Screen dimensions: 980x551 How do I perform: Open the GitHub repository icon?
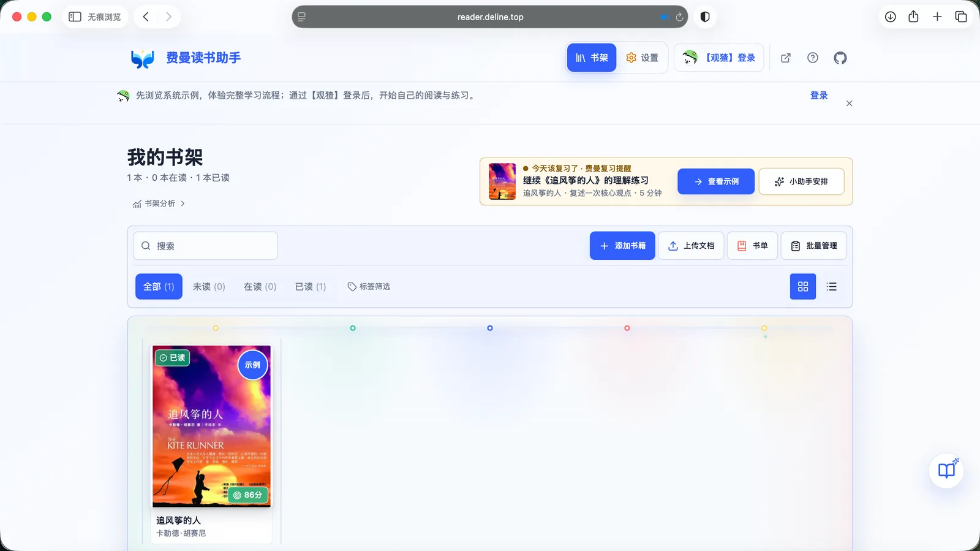coord(840,58)
